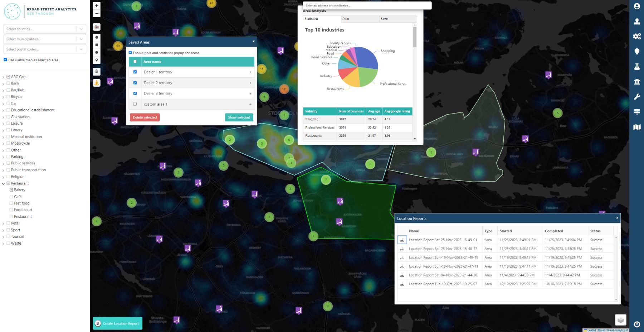
Task: Click the Show selected button
Action: tap(239, 117)
